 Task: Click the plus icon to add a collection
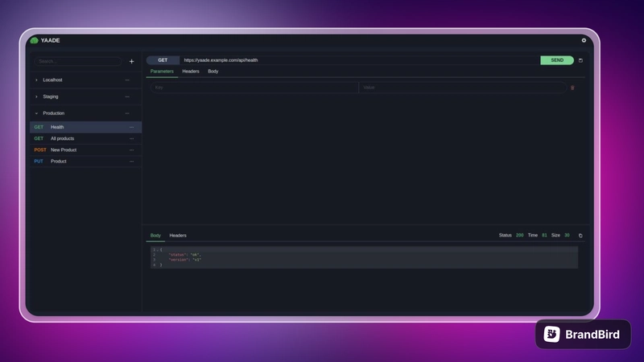(x=131, y=62)
